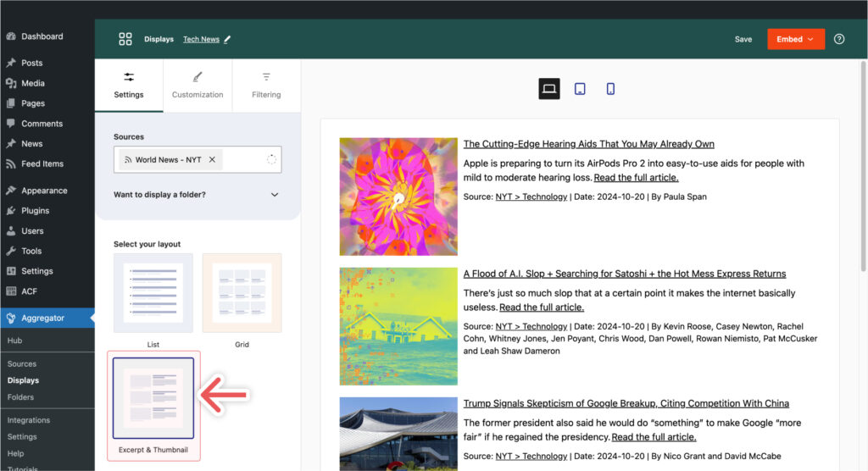
Task: Select the List layout option
Action: click(x=153, y=293)
